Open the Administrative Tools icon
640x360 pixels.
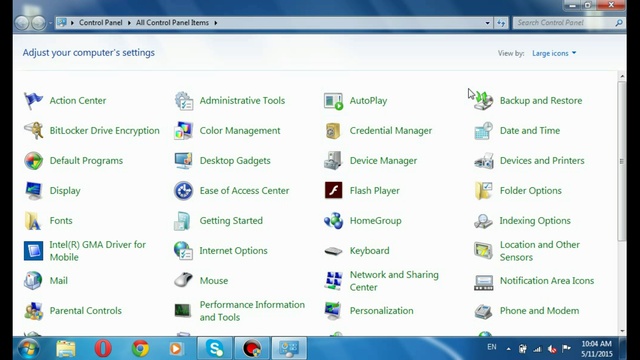coord(184,100)
